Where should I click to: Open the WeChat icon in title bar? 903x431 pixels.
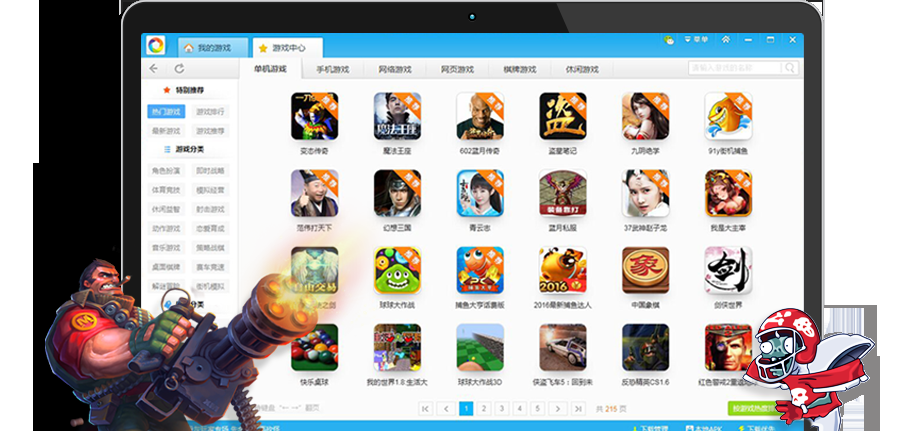point(669,40)
